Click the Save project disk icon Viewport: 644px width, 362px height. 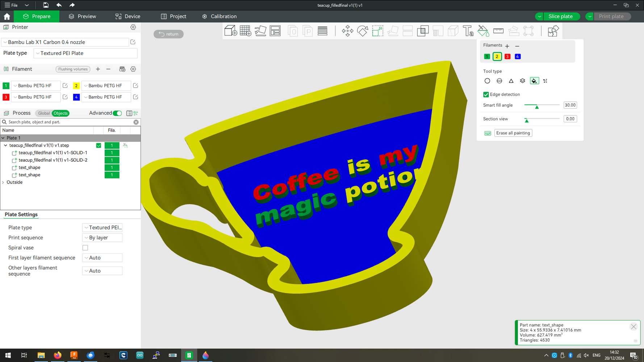coord(46,5)
